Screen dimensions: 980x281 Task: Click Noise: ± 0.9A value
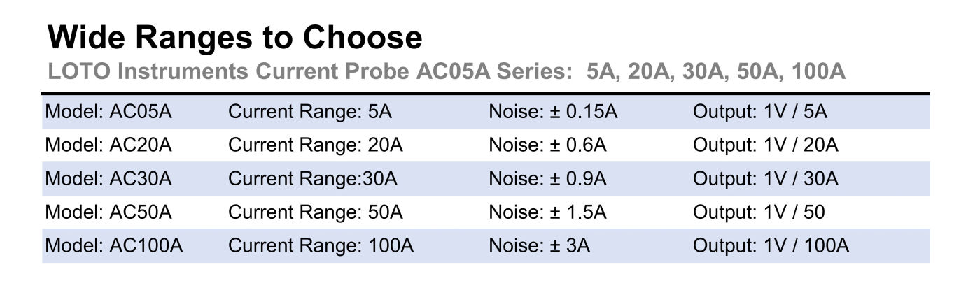pyautogui.click(x=547, y=179)
